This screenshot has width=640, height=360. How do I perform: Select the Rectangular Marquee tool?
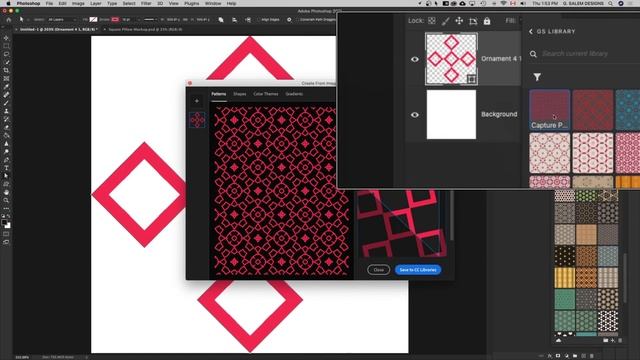tap(6, 46)
